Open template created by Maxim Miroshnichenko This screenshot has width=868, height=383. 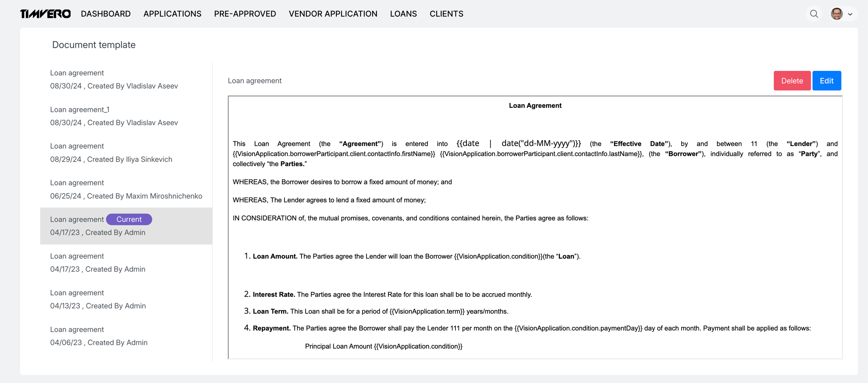click(x=126, y=189)
